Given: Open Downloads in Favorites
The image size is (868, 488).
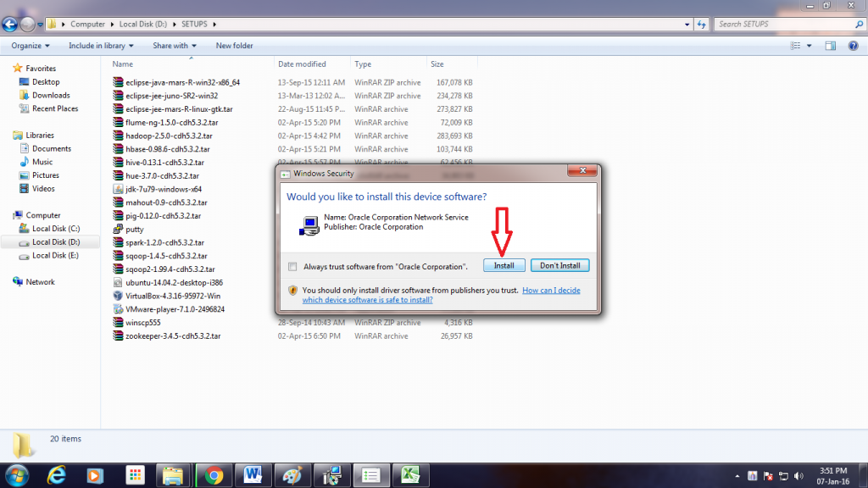Looking at the screenshot, I should [x=50, y=95].
